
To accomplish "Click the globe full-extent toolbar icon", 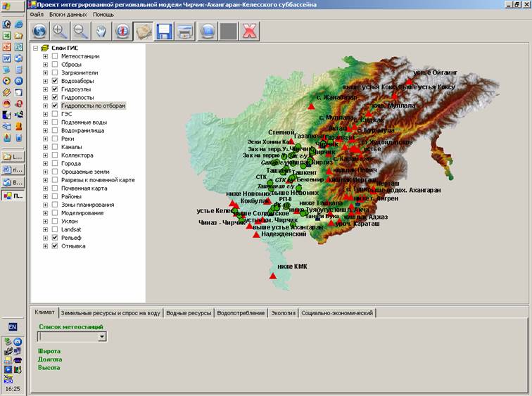I will coord(39,32).
